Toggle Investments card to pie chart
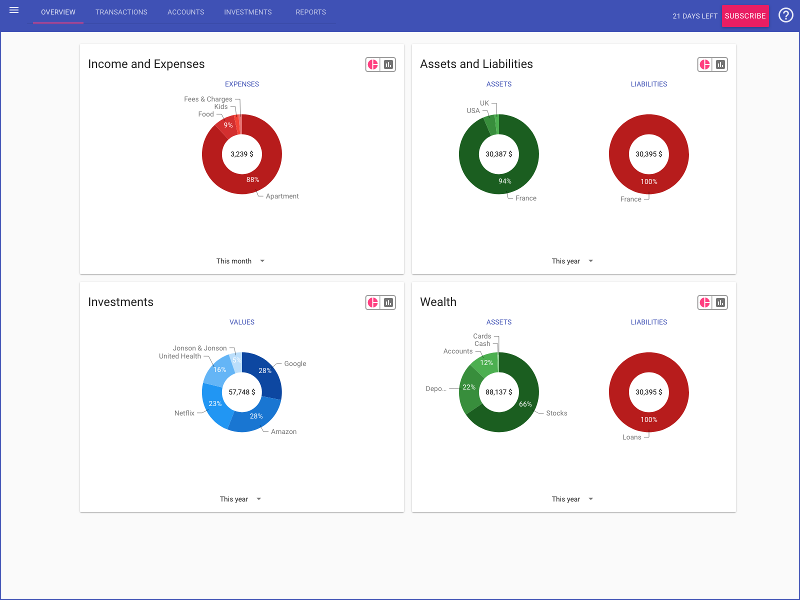This screenshot has height=600, width=800. click(x=373, y=302)
